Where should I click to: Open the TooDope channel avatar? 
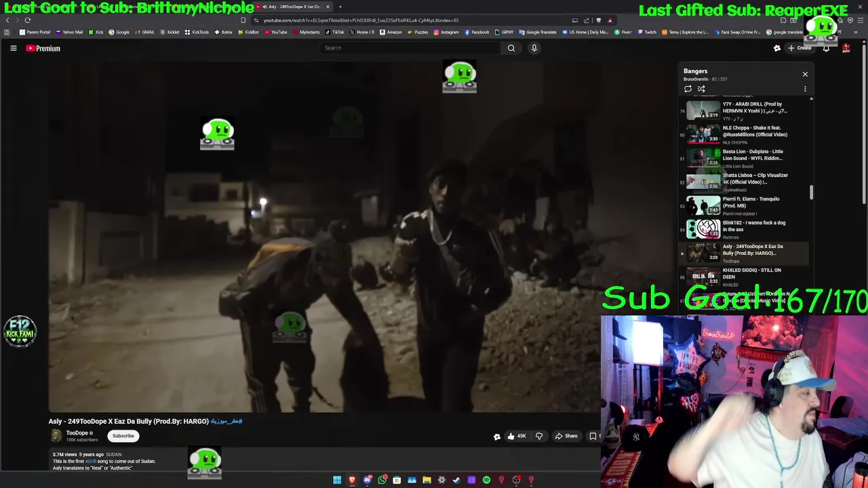[x=56, y=436]
